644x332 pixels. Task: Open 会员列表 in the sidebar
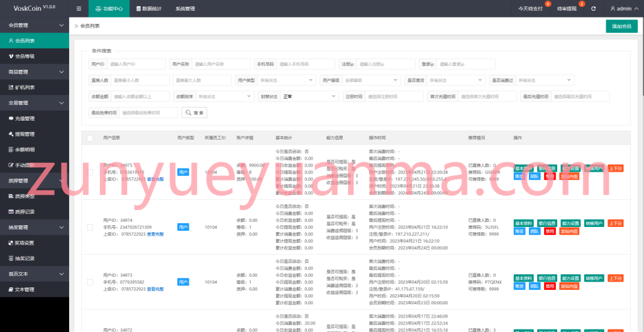click(35, 41)
